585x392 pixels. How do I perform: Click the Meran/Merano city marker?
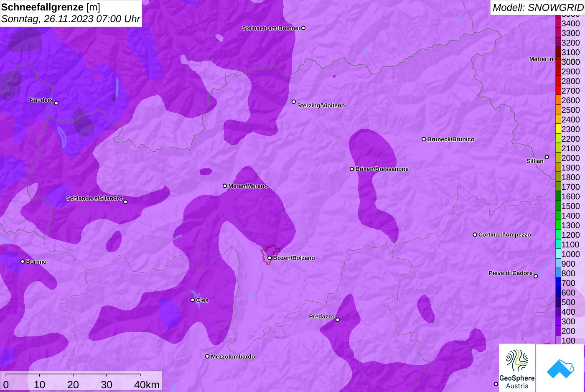pos(225,186)
